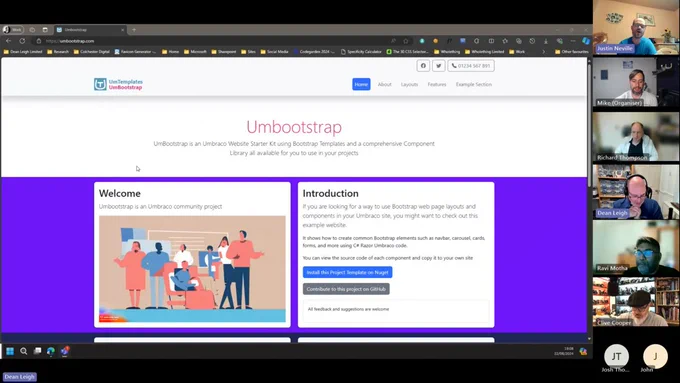
Task: Select the Umbootstrap browser tab
Action: click(x=90, y=29)
